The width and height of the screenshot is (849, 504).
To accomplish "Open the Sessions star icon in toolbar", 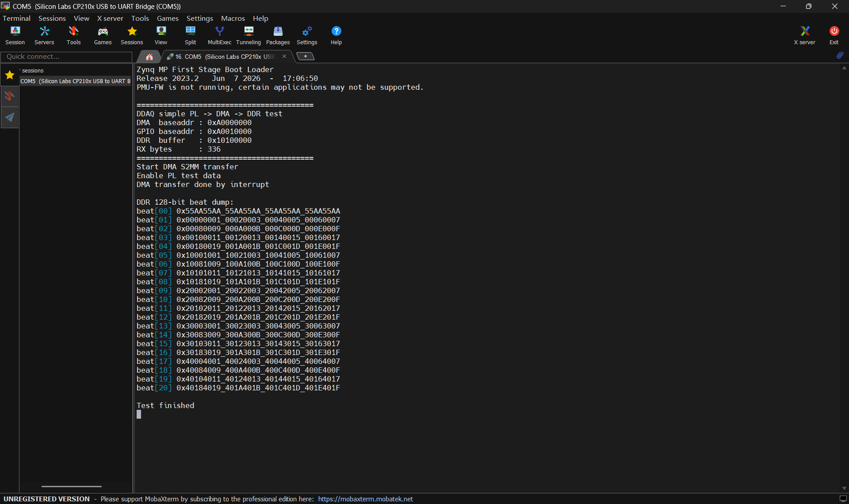I will (x=132, y=35).
